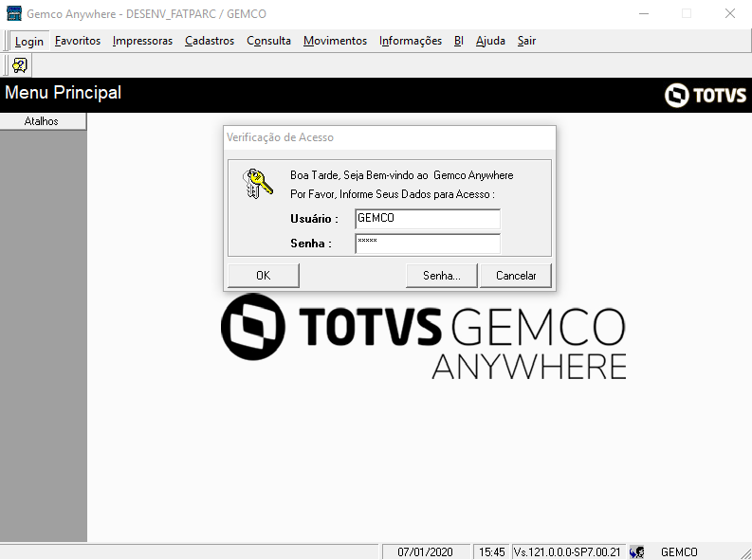This screenshot has width=752, height=560.
Task: Focus the Usuário input field
Action: [x=428, y=219]
